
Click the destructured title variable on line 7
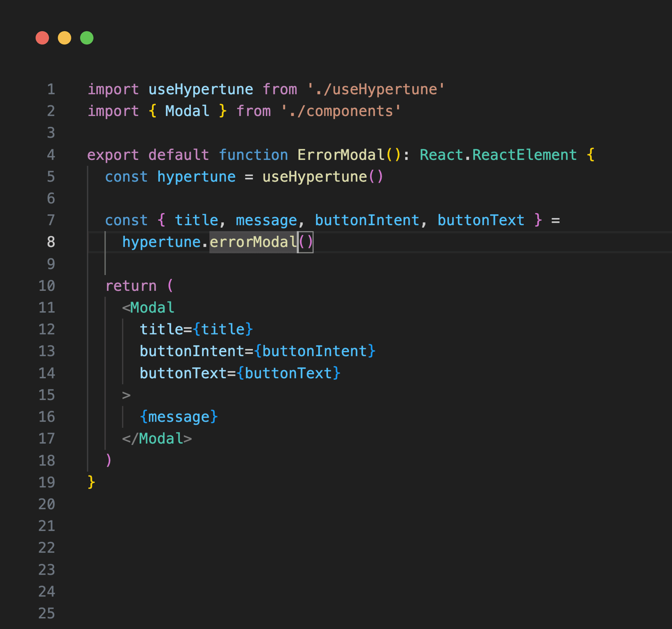click(x=196, y=220)
